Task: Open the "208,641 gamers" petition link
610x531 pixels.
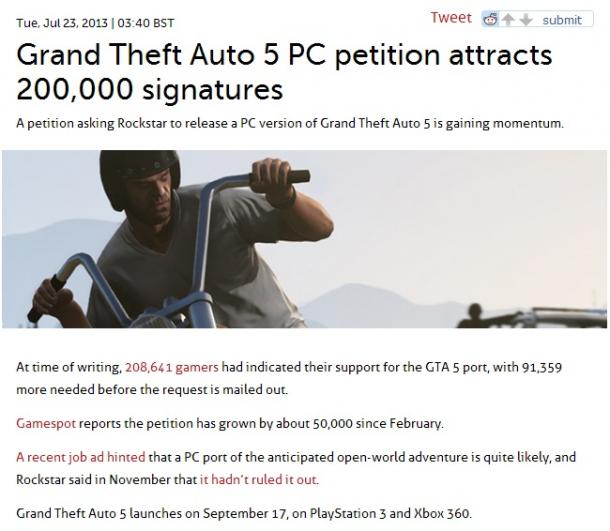Action: click(x=172, y=367)
